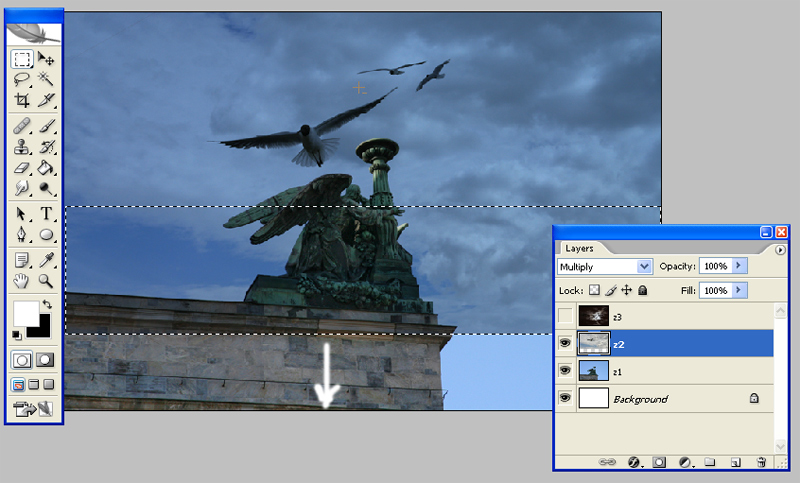Select the Lasso tool
This screenshot has height=483, width=800.
click(x=21, y=80)
